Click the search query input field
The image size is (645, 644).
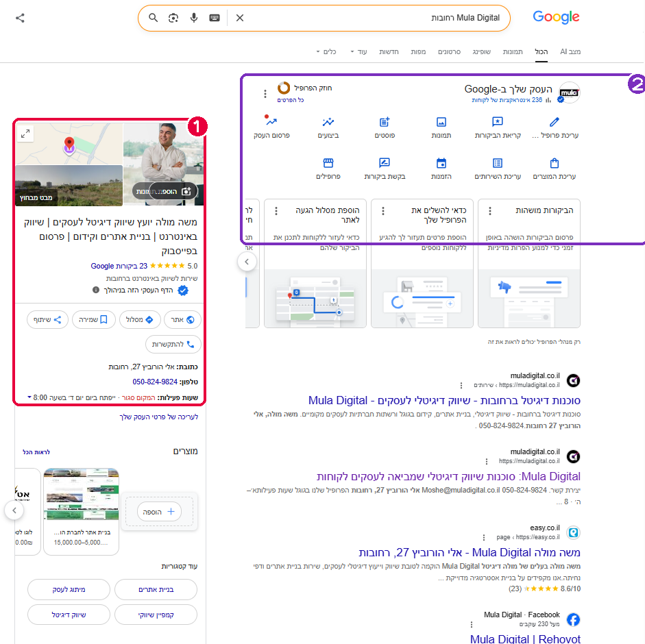click(370, 18)
